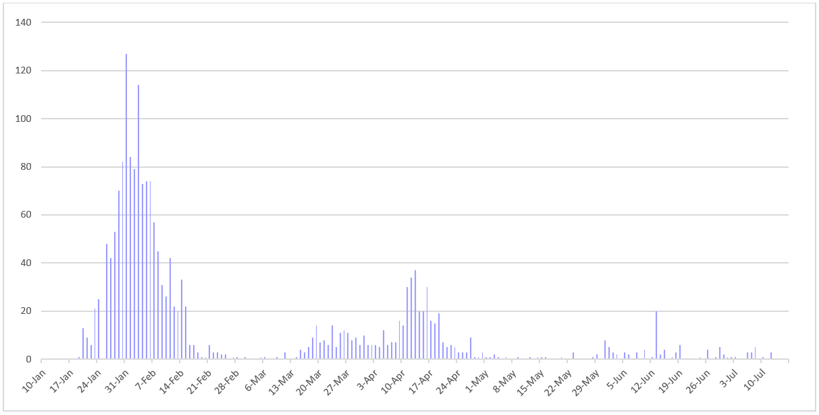The image size is (819, 415).
Task: Select the 100 y-axis label
Action: pos(23,119)
